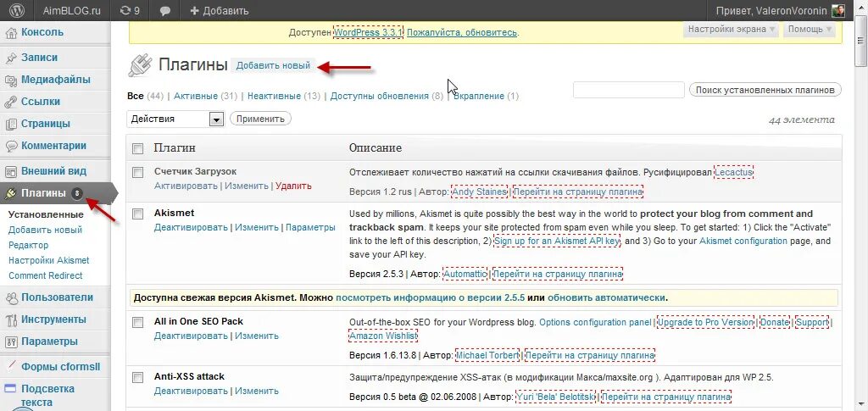Click the Ссылки chain icon
Viewport: 868px width, 411px height.
click(10, 103)
